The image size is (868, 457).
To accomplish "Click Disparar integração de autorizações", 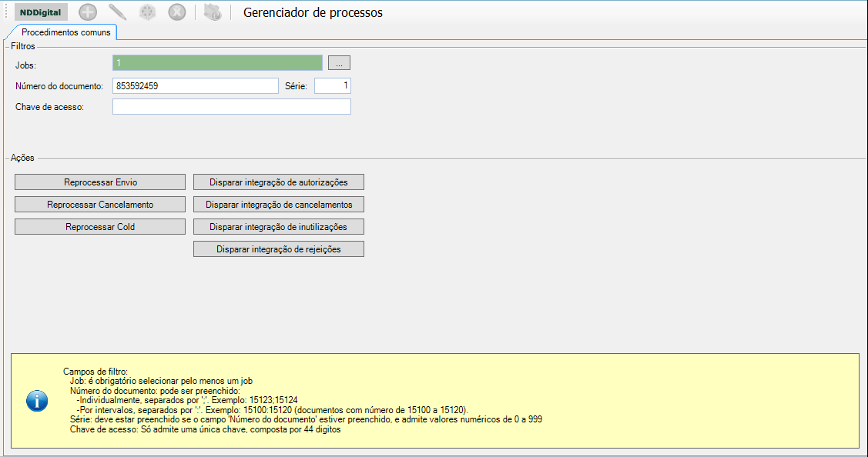I will point(279,182).
